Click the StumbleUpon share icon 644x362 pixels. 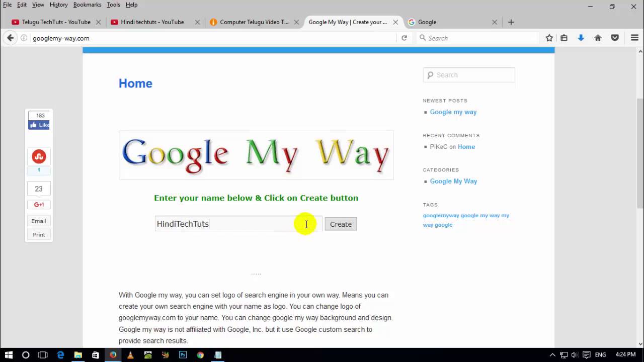(39, 156)
